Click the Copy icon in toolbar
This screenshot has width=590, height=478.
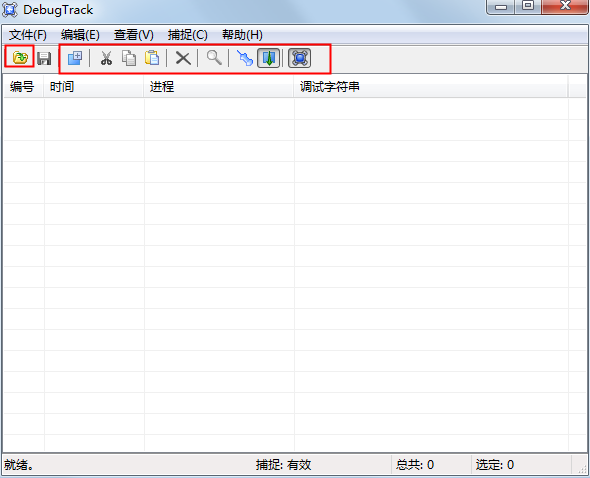click(x=129, y=58)
